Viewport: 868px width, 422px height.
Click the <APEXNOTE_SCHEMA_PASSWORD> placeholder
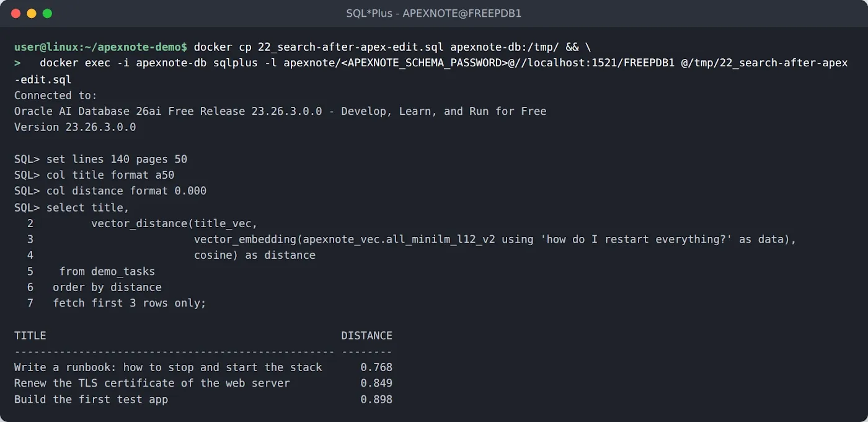point(425,63)
